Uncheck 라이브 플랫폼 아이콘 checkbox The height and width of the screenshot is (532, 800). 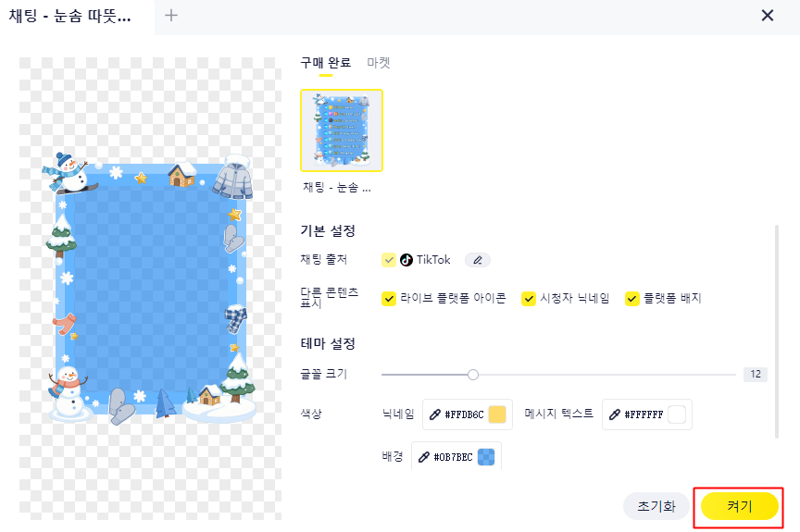[389, 299]
